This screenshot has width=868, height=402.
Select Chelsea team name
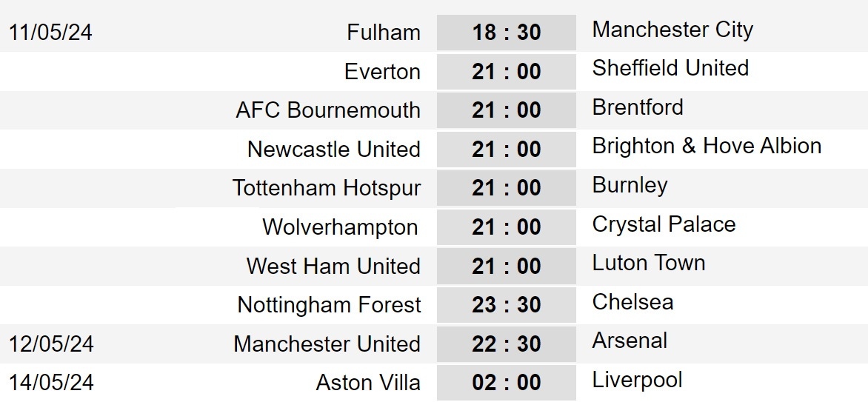632,302
